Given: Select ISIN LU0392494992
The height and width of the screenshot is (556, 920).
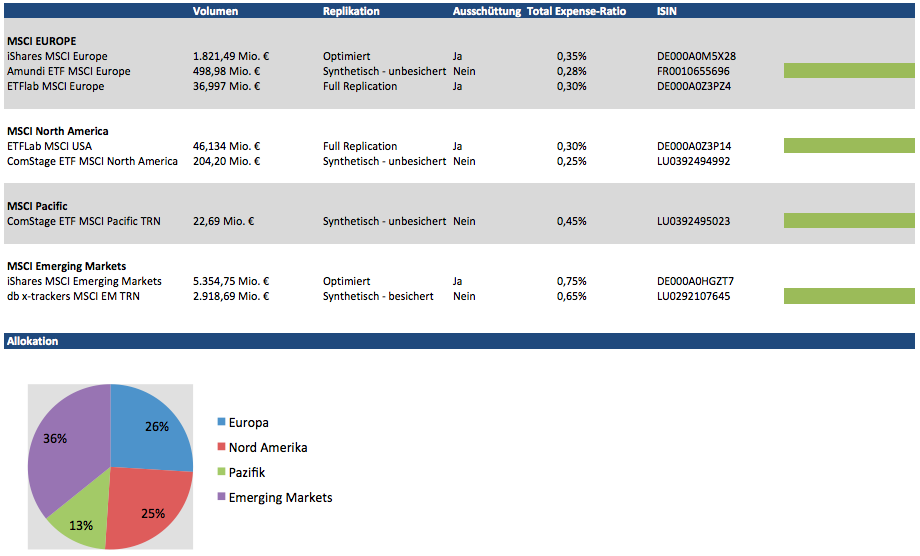Looking at the screenshot, I should click(x=694, y=161).
